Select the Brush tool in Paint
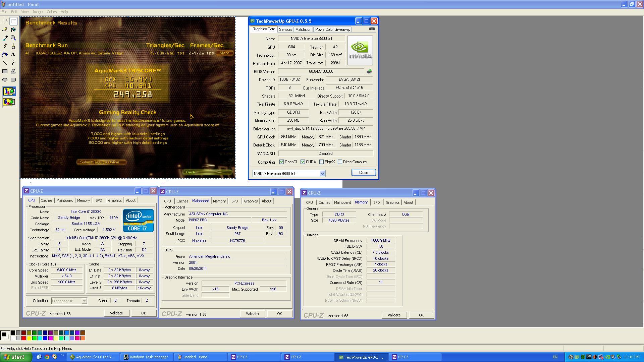Viewport: 644px width, 362px height. tap(13, 46)
